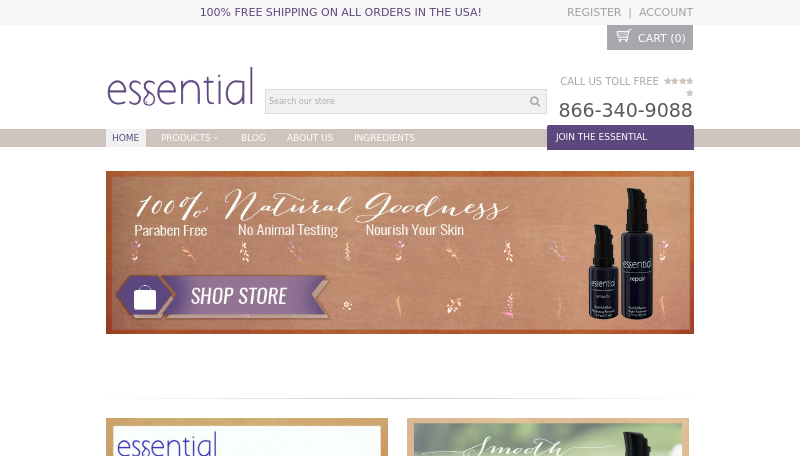Click the Shop Store banner button
The width and height of the screenshot is (800, 456).
pyautogui.click(x=222, y=296)
